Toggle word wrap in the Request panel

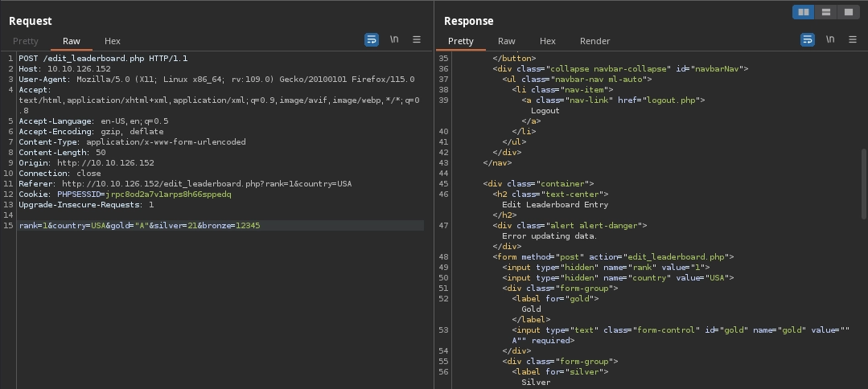coord(371,39)
